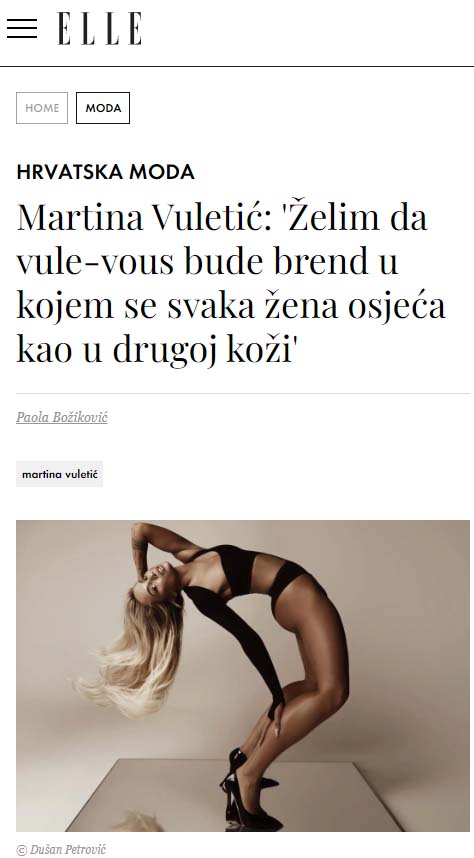Click the word 'vule-vous' in headline
Screen dimensions: 474x858
click(x=95, y=262)
